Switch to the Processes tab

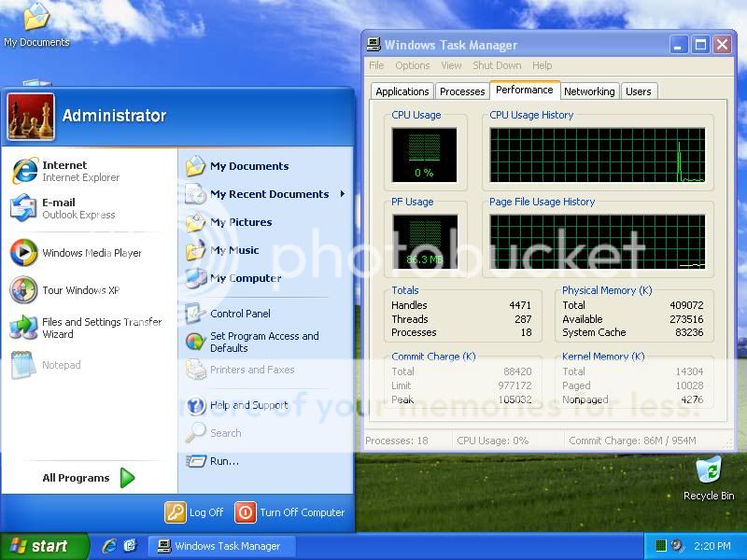click(x=462, y=91)
